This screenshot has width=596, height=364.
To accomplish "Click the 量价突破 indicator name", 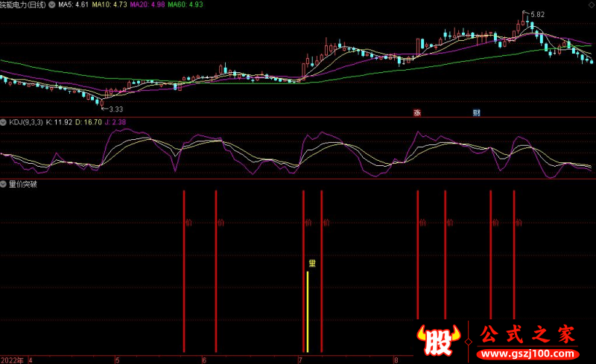I will click(23, 185).
